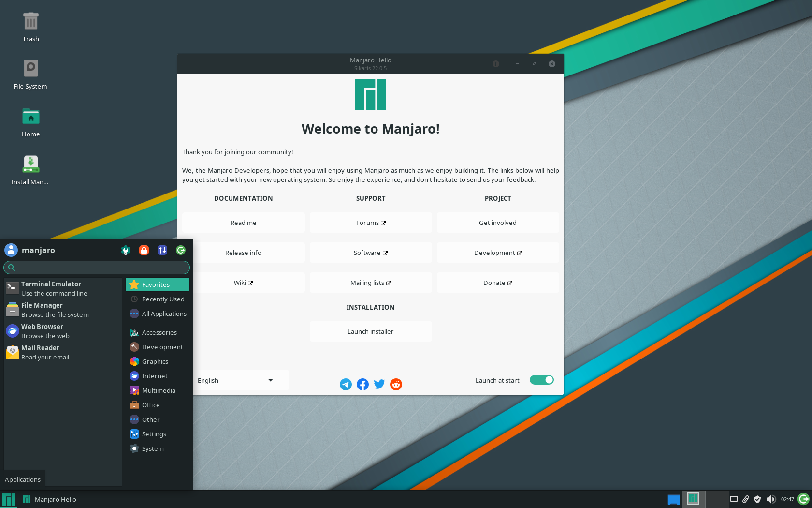Open the Office category
Screen dimensions: 812x508
coord(158,405)
